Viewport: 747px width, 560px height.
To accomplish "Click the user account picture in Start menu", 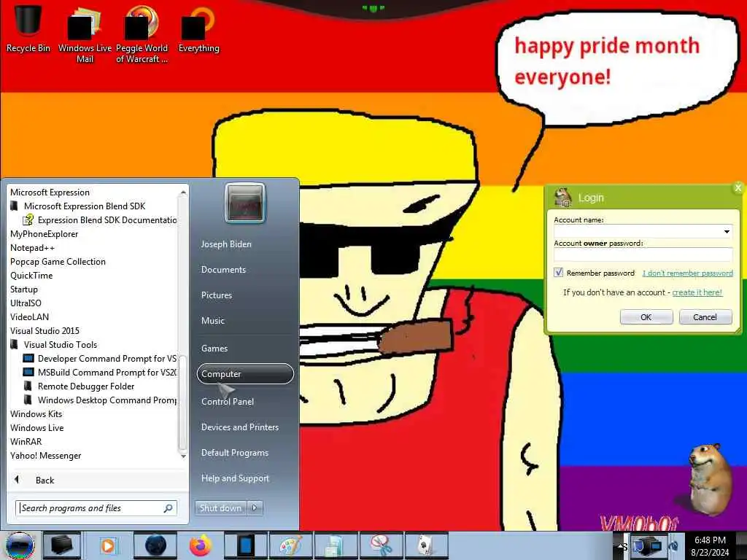I will [245, 203].
